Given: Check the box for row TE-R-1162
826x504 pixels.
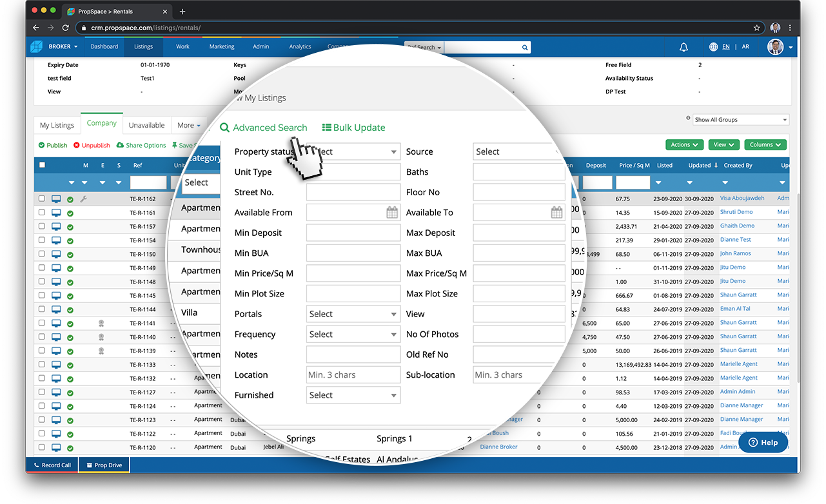Looking at the screenshot, I should 42,199.
